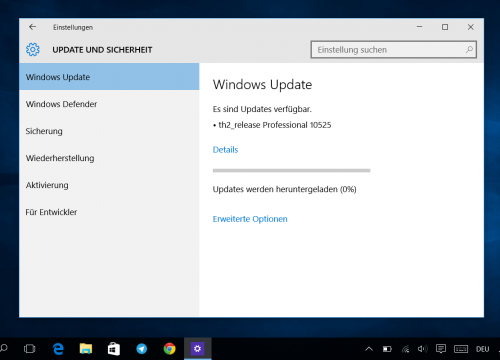Click the back arrow in Einstellungen
Image resolution: width=500 pixels, height=360 pixels.
coord(32,27)
